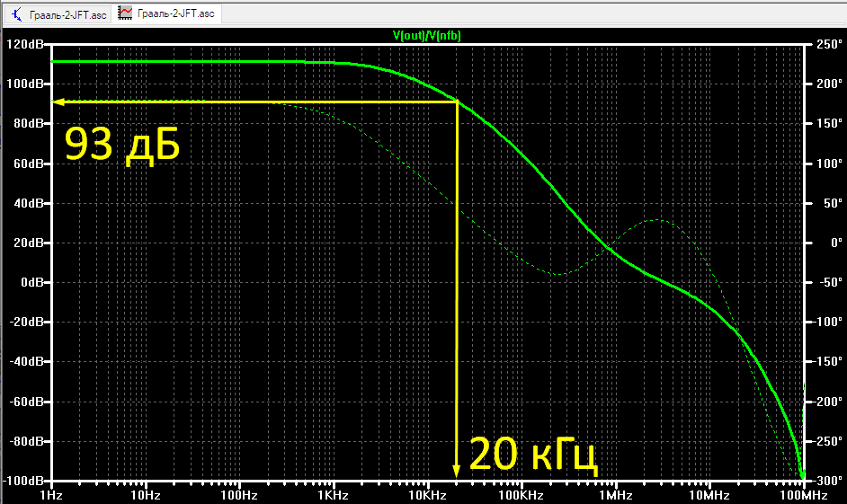Click the 50° phase axis label
This screenshot has height=504, width=847.
[833, 203]
